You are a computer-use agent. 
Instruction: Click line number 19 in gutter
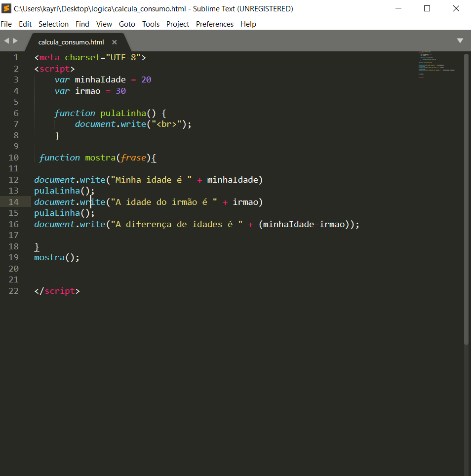pyautogui.click(x=14, y=257)
